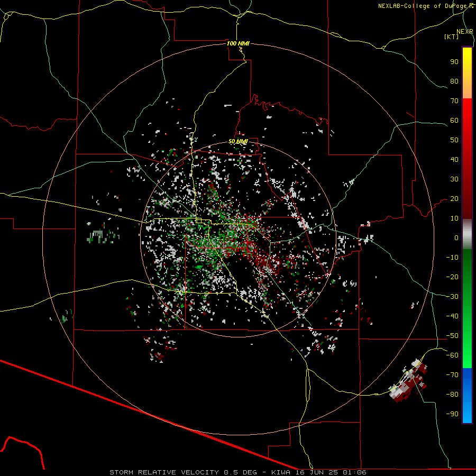Click the 100 NMI range ring label
Image resolution: width=476 pixels, height=476 pixels.
pyautogui.click(x=238, y=43)
